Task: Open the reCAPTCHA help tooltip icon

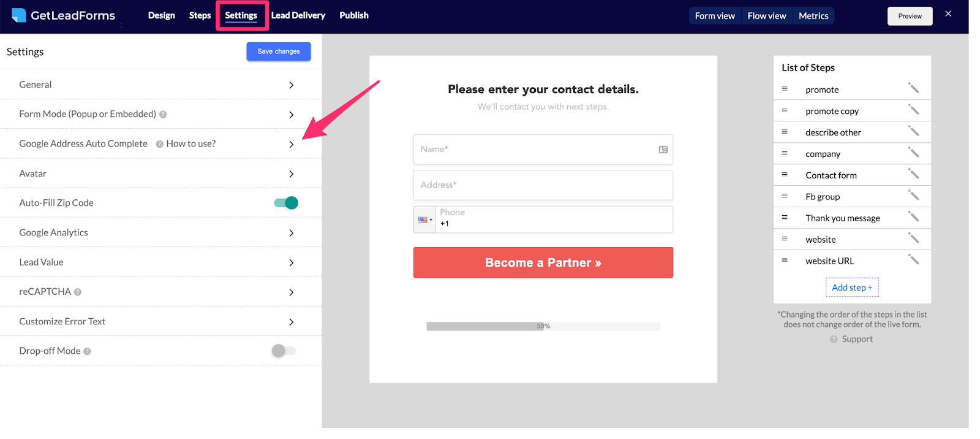Action: coord(77,291)
